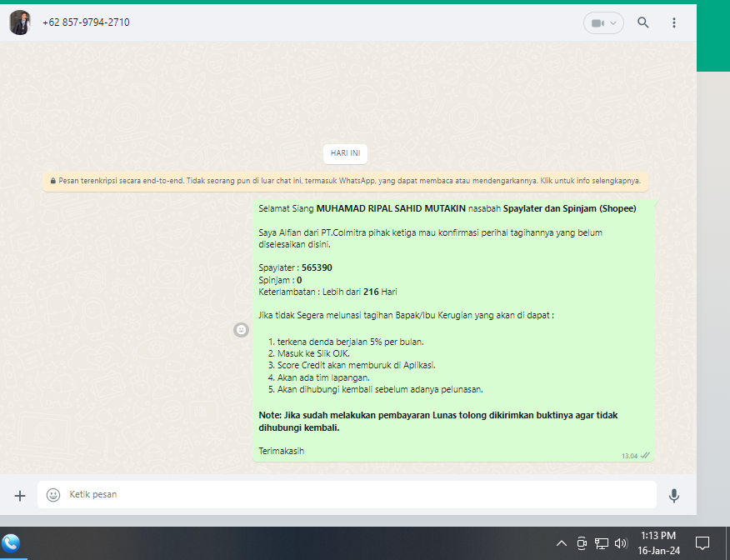The image size is (730, 560).
Task: Click the 'Keterlambatan : Lebih dari 216 Hari' line
Action: click(x=327, y=292)
